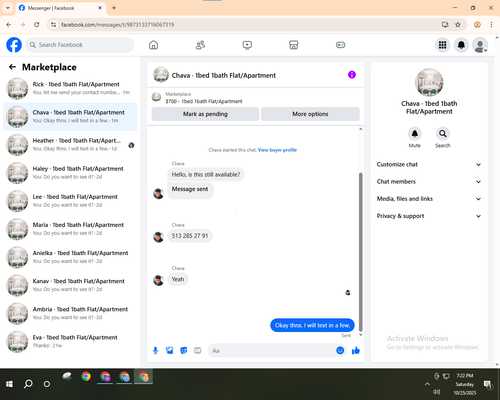Open the Watch video icon
Screen dimensions: 500x400
247,45
